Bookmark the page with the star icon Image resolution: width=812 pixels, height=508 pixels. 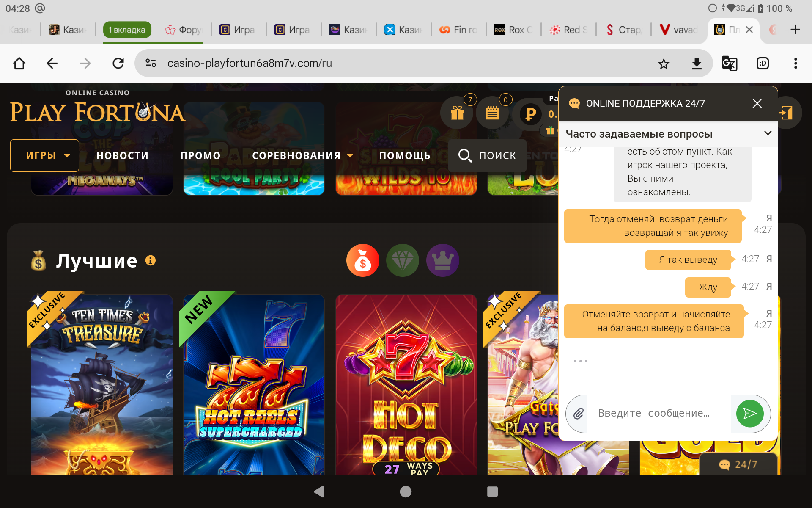[x=664, y=63]
